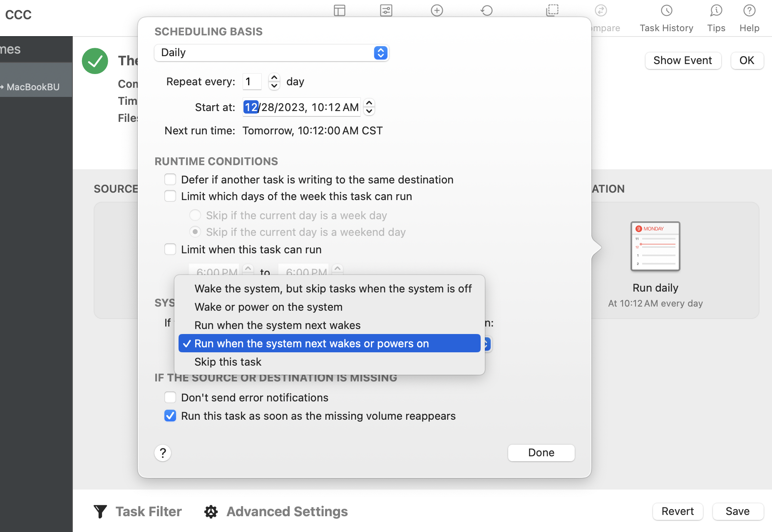Click the Start at date stepper

[x=369, y=107]
